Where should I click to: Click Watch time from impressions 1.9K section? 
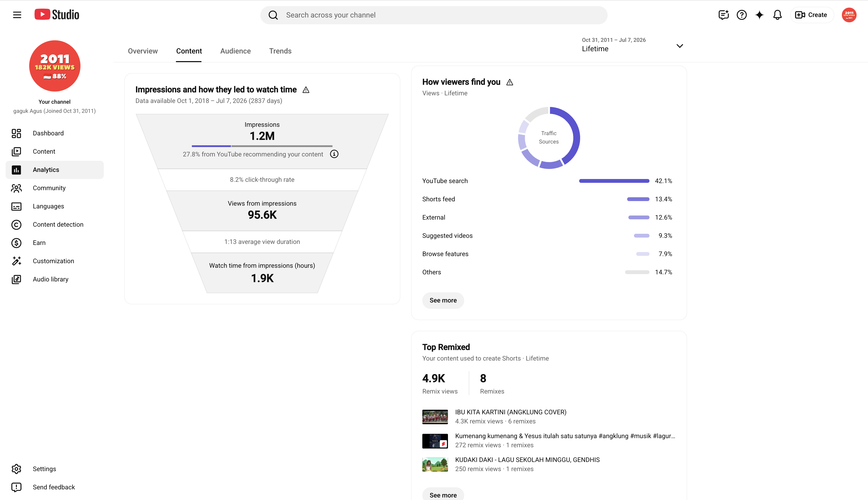(x=262, y=273)
